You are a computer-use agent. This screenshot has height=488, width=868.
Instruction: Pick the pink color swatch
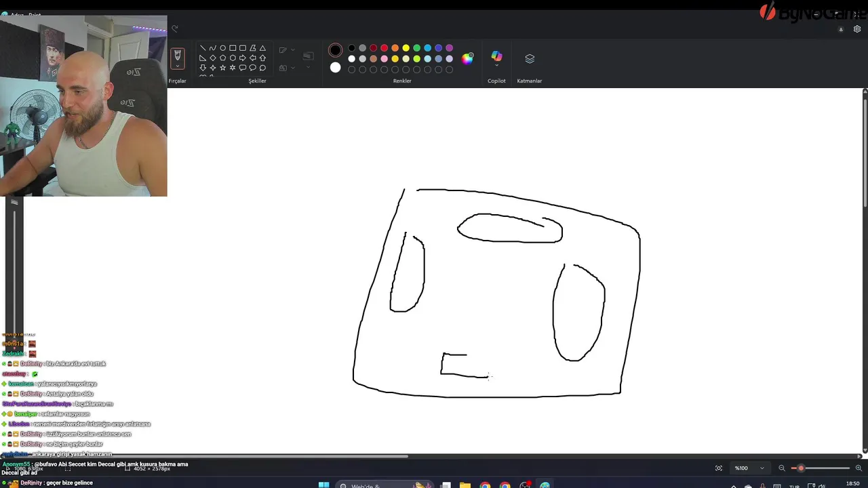[384, 58]
